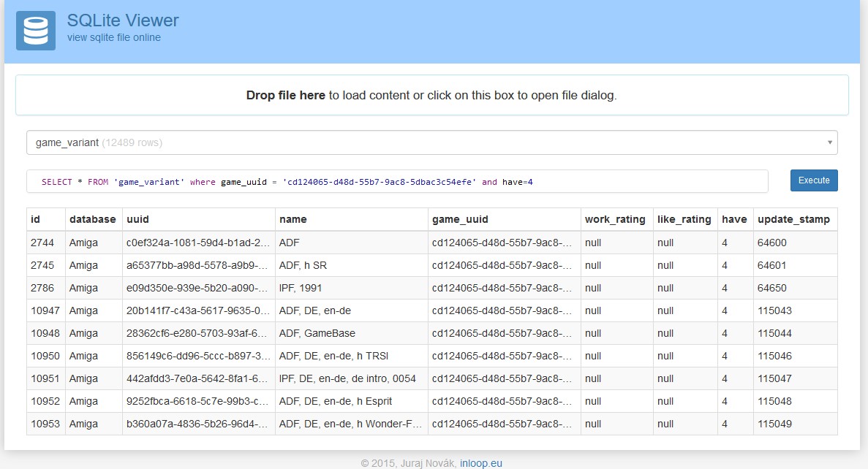Select the work_rating column header
This screenshot has height=469, width=868.
615,219
